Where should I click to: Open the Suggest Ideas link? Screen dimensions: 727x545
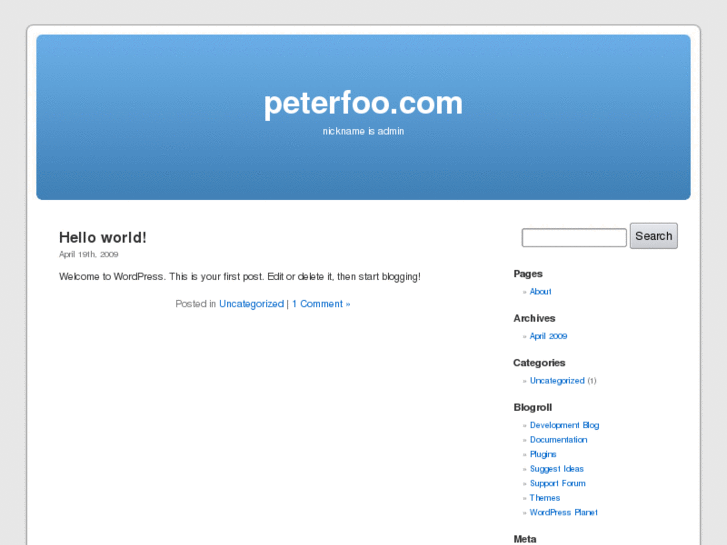click(x=556, y=469)
